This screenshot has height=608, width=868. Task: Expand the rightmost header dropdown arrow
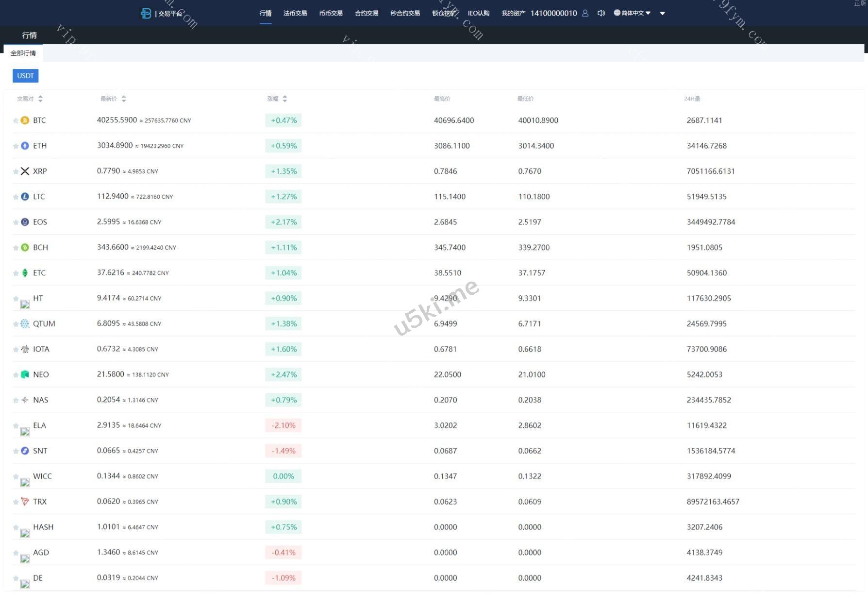662,14
